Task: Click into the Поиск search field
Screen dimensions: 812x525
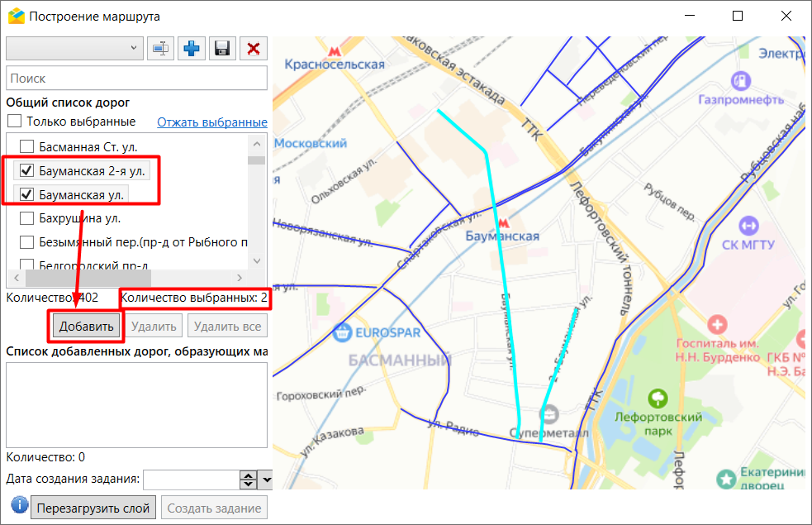Action: [x=136, y=78]
